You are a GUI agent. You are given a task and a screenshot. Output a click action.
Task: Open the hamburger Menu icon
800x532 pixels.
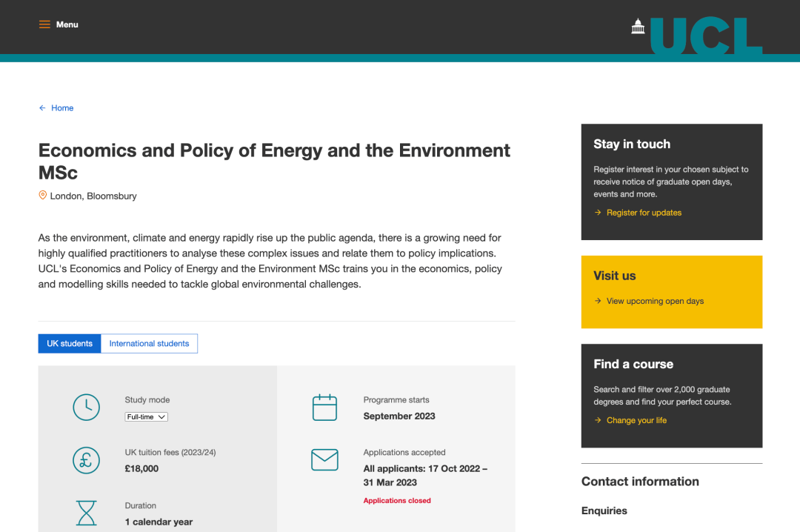coord(44,24)
